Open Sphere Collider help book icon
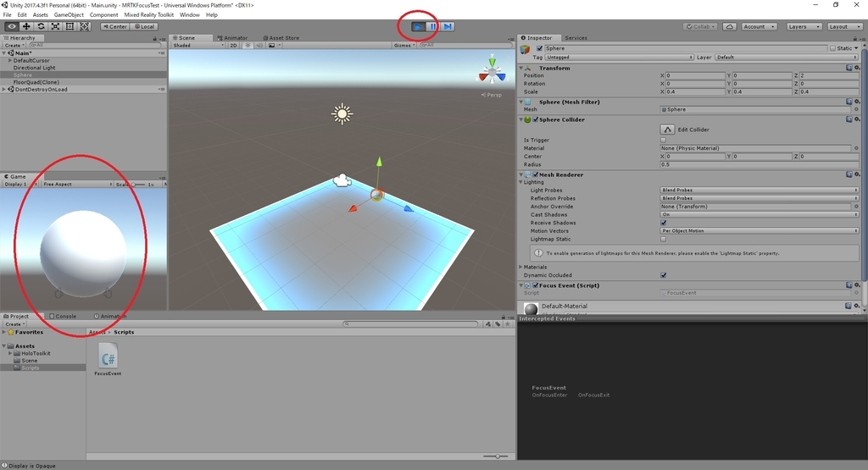Image resolution: width=868 pixels, height=470 pixels. click(849, 119)
